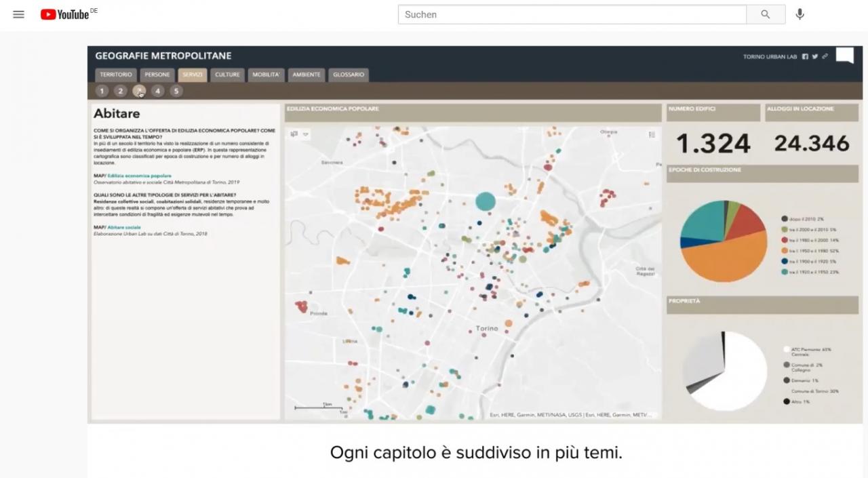Go to theme page 5
The image size is (868, 478).
click(176, 91)
